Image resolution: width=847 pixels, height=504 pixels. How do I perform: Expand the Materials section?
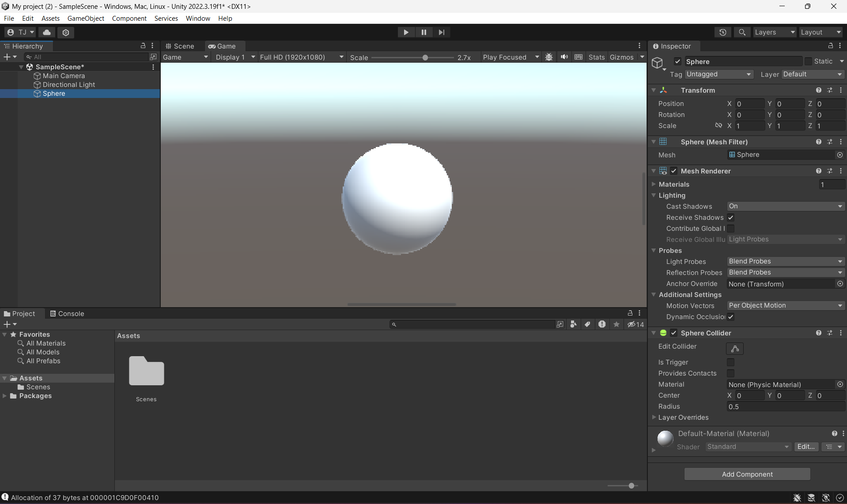click(654, 184)
